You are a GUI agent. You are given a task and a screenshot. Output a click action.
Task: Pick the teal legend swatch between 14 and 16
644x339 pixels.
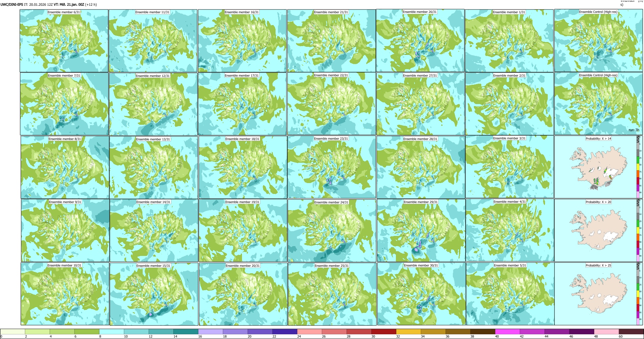[x=186, y=332]
